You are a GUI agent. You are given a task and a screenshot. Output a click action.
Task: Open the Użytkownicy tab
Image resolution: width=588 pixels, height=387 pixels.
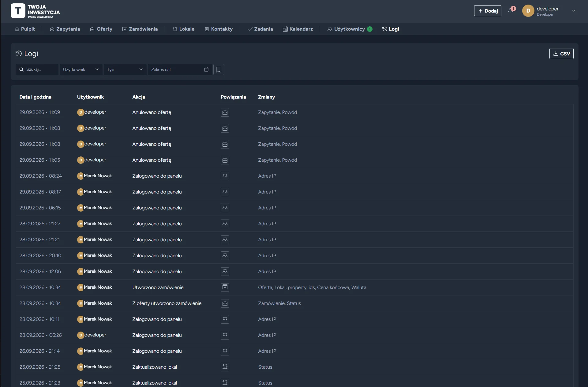pyautogui.click(x=350, y=29)
